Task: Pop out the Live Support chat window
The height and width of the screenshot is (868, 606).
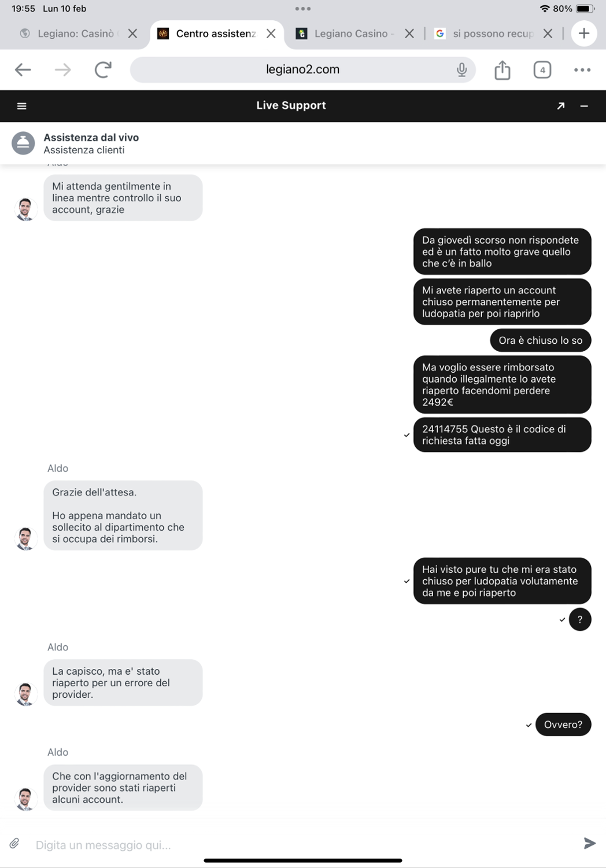Action: [561, 106]
